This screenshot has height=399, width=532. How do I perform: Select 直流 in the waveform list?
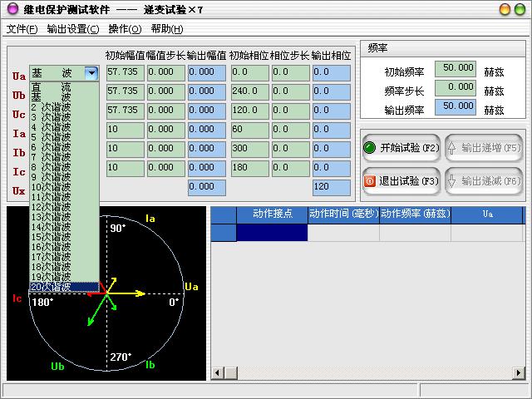(52, 86)
